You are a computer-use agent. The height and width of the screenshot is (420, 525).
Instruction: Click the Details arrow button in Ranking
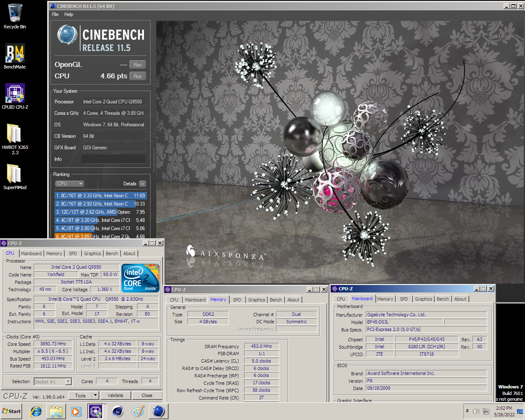pyautogui.click(x=143, y=184)
